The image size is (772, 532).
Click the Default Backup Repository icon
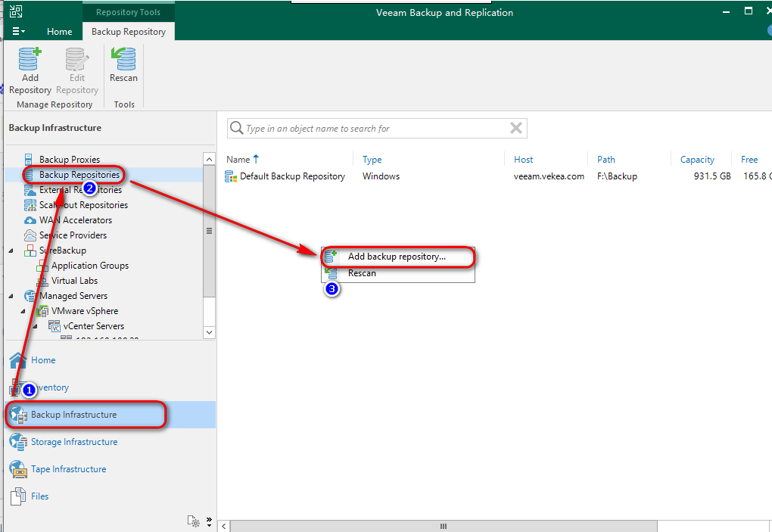230,176
